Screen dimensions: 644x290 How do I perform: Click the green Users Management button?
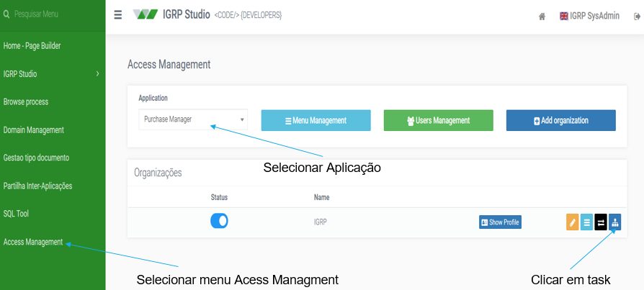[438, 120]
